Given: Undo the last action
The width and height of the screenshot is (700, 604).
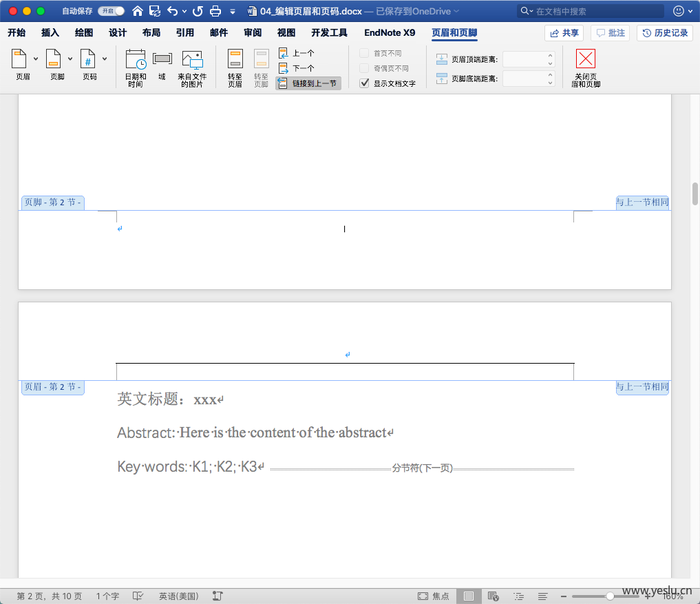Looking at the screenshot, I should (x=172, y=11).
